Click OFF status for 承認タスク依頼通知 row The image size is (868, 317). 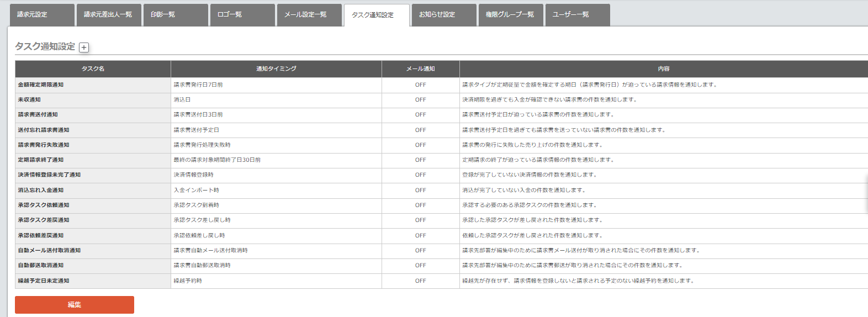(420, 205)
